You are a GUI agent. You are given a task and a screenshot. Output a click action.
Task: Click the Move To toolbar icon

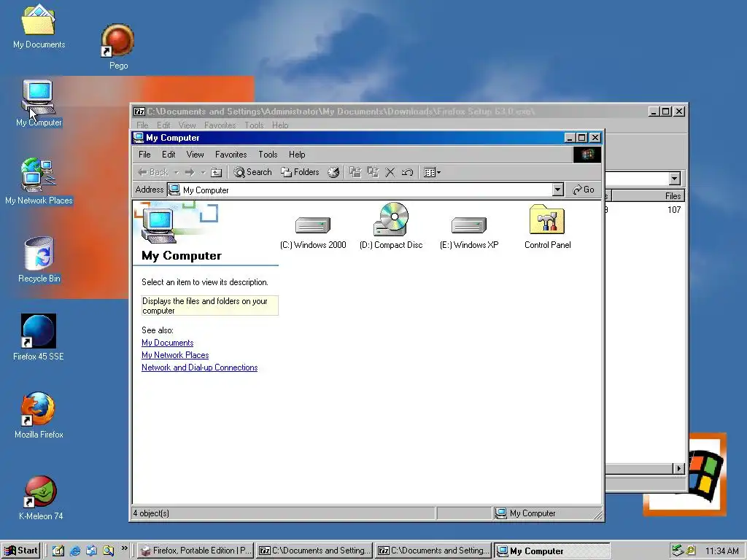pyautogui.click(x=355, y=172)
